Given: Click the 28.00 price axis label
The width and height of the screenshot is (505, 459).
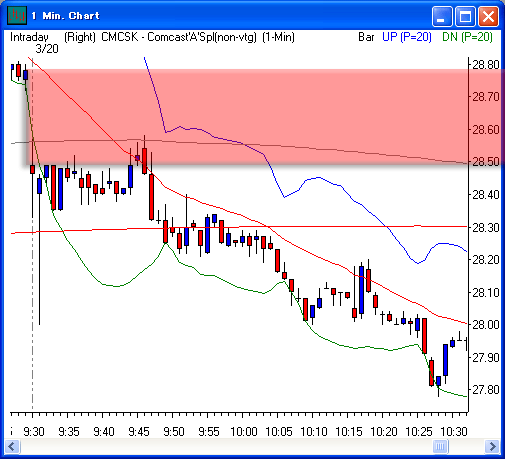Looking at the screenshot, I should (486, 324).
